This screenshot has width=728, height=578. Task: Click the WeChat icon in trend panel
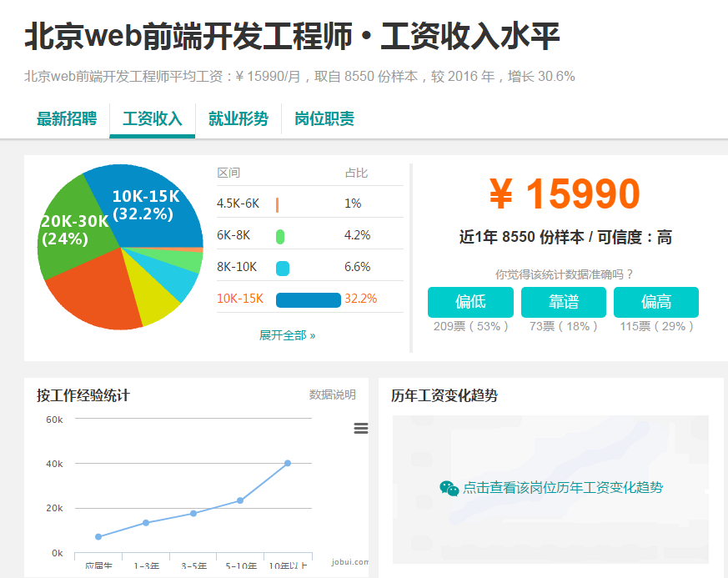pos(449,488)
